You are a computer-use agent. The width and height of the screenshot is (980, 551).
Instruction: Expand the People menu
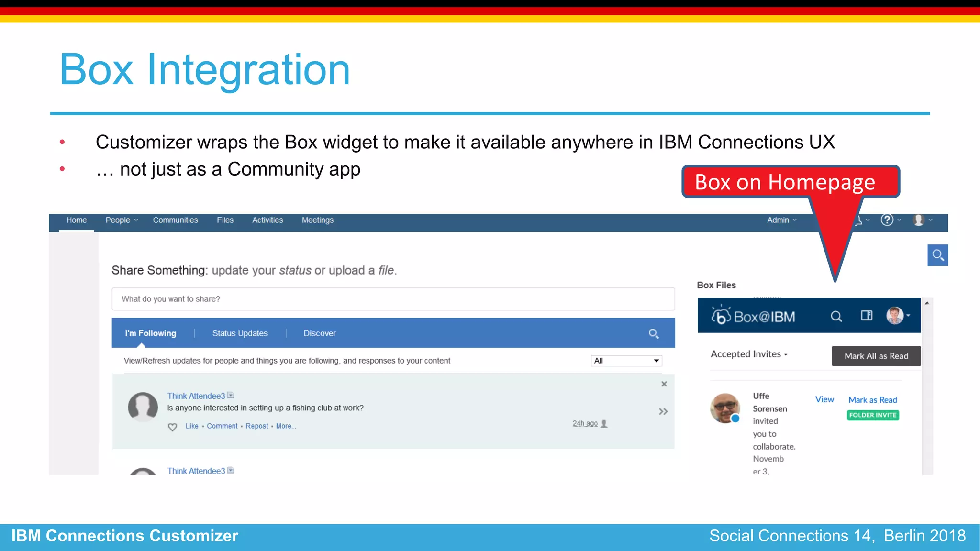point(122,220)
